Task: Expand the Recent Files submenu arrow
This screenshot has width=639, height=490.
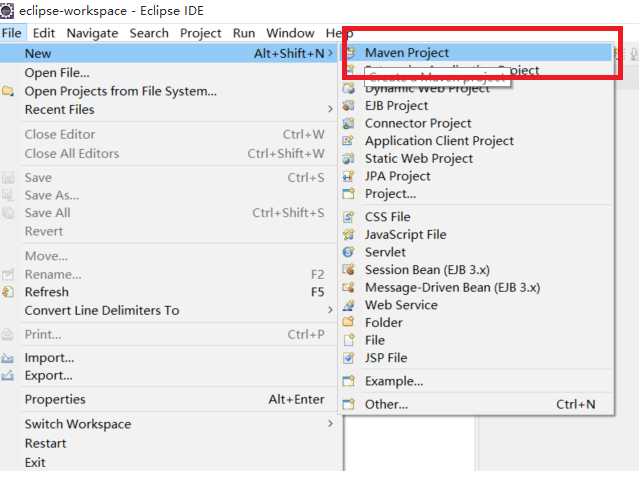Action: [x=330, y=109]
